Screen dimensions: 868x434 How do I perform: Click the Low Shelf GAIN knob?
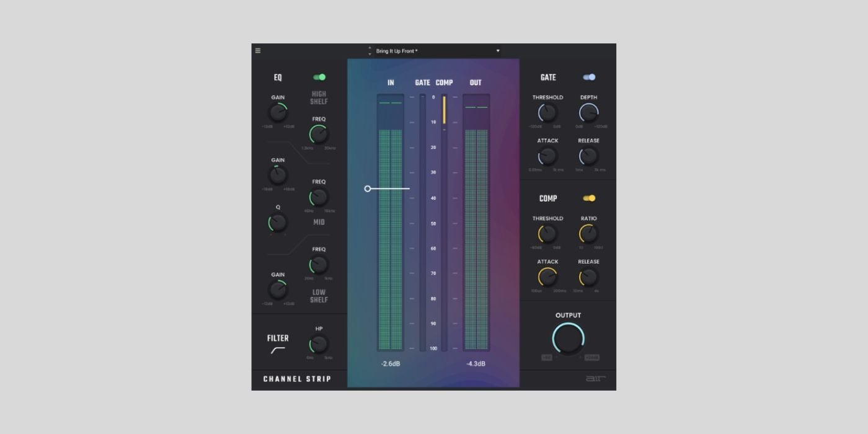click(x=278, y=290)
